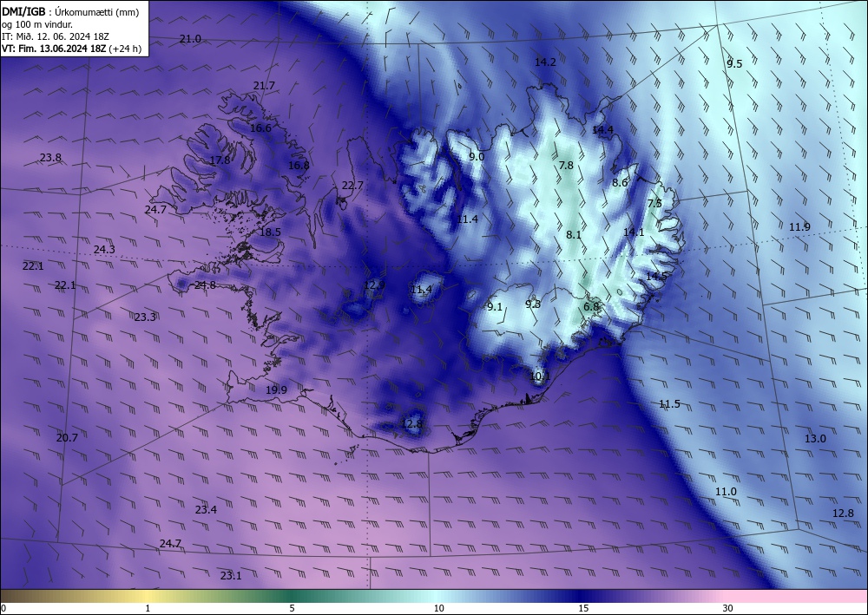Click the 1 tick on the color scale
The height and width of the screenshot is (615, 868).
tap(148, 609)
